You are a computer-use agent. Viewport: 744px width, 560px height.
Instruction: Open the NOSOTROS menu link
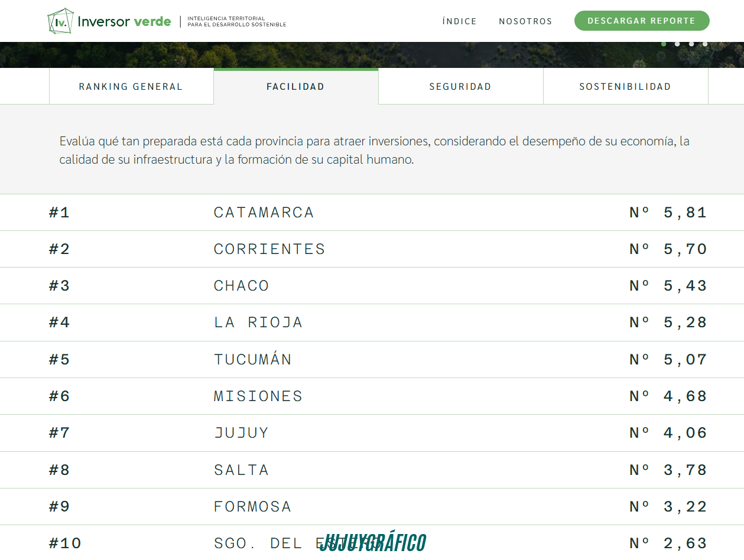pyautogui.click(x=525, y=21)
